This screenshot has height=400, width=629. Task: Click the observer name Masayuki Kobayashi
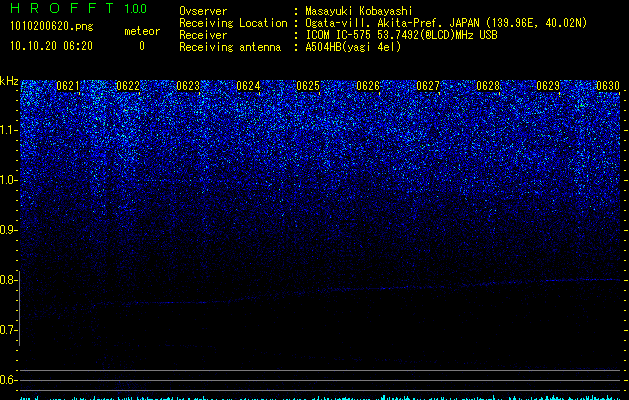(359, 11)
